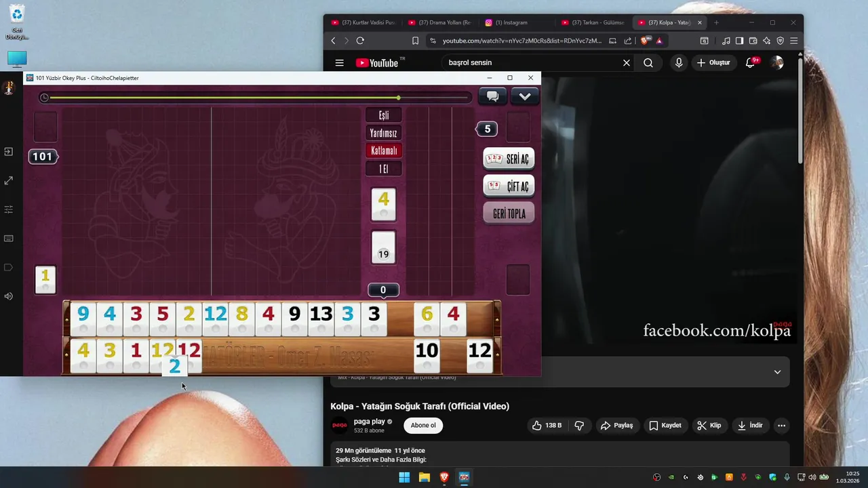Click the sidebar keyboard icon
The image size is (868, 488).
point(8,239)
